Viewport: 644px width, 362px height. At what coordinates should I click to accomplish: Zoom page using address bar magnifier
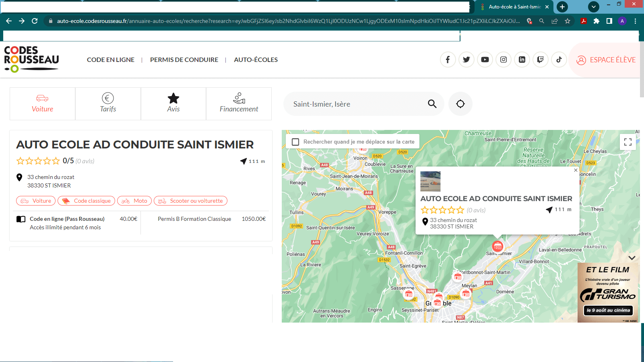coord(542,21)
